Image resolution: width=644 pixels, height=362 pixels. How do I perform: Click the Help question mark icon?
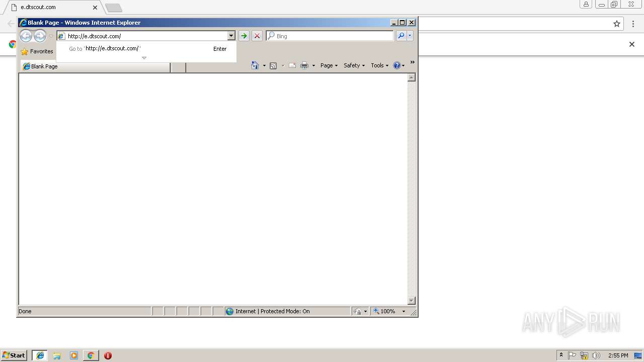pyautogui.click(x=397, y=65)
